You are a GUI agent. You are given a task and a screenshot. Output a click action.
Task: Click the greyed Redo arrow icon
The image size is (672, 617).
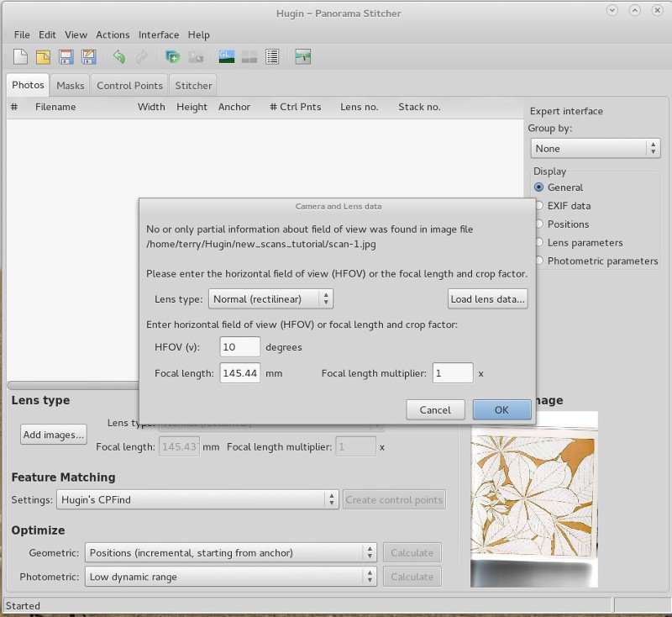coord(141,56)
